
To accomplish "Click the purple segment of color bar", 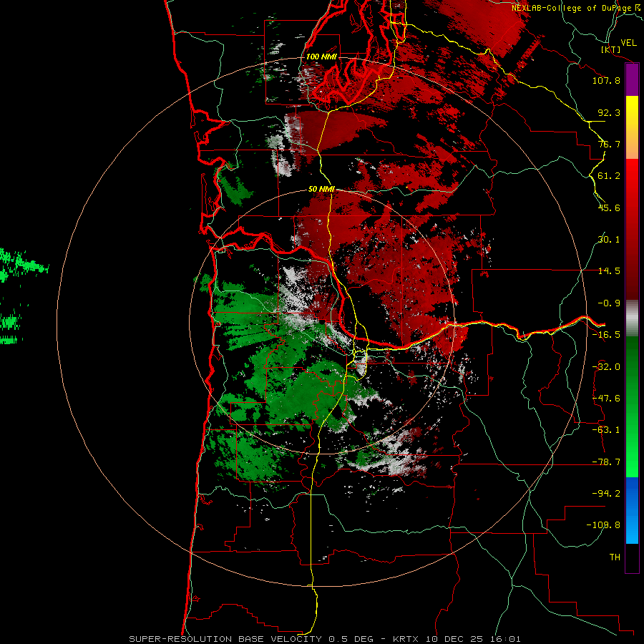I will pyautogui.click(x=632, y=79).
